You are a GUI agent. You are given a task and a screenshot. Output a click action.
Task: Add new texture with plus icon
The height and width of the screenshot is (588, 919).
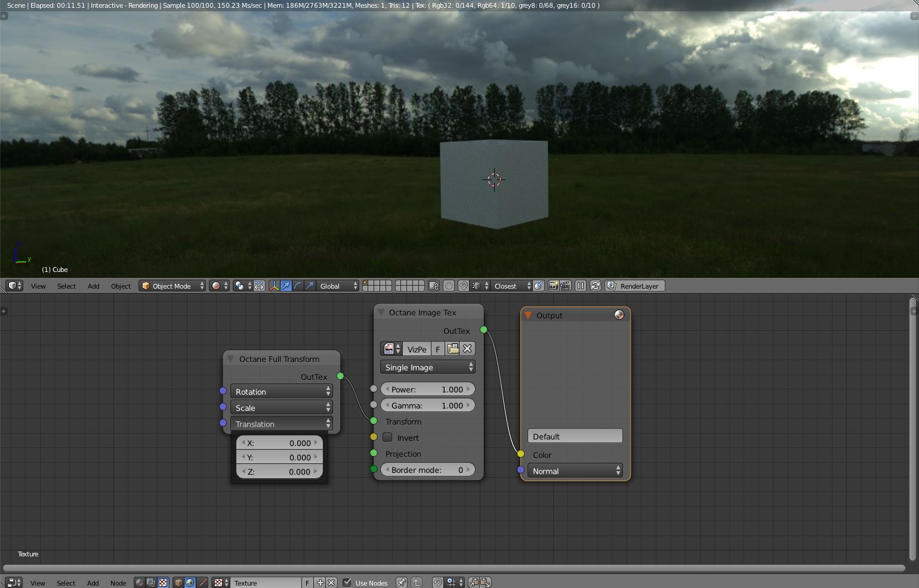[x=320, y=583]
